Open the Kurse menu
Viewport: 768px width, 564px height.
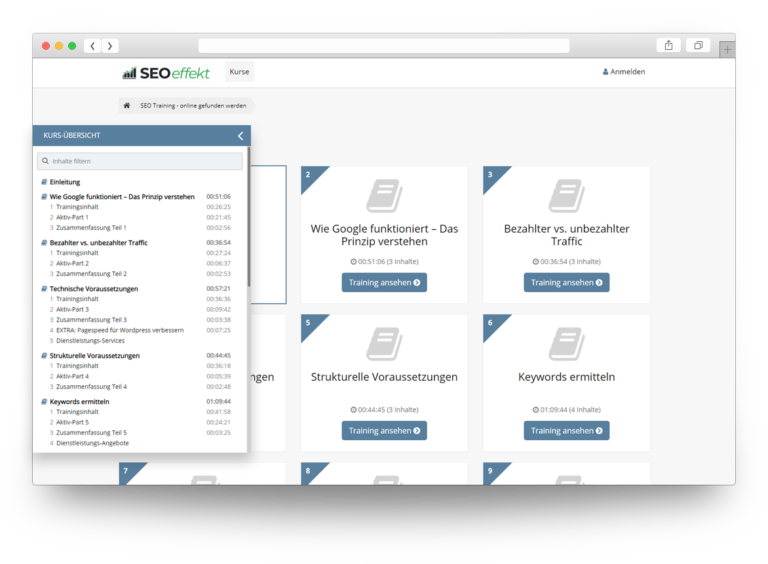(x=239, y=71)
